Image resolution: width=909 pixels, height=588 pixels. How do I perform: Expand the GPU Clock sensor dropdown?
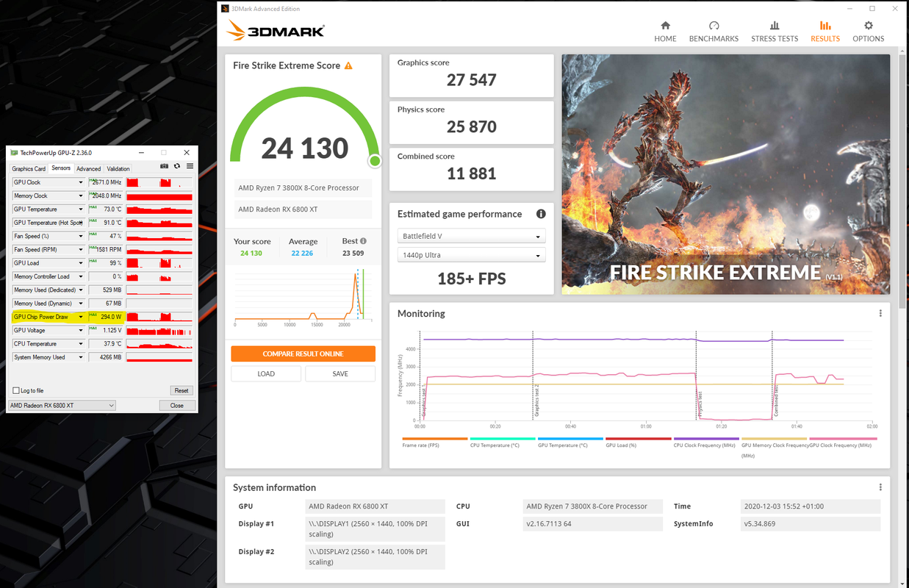(81, 182)
